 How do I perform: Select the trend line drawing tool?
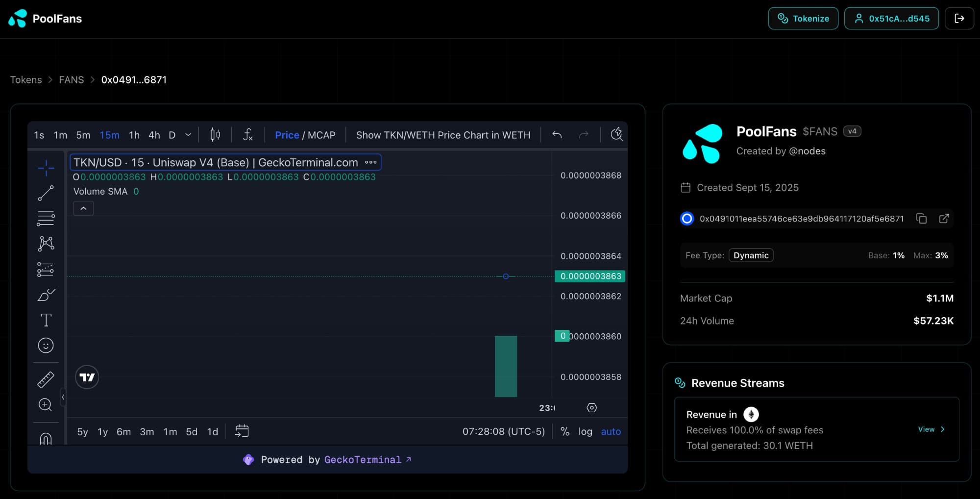click(x=46, y=193)
